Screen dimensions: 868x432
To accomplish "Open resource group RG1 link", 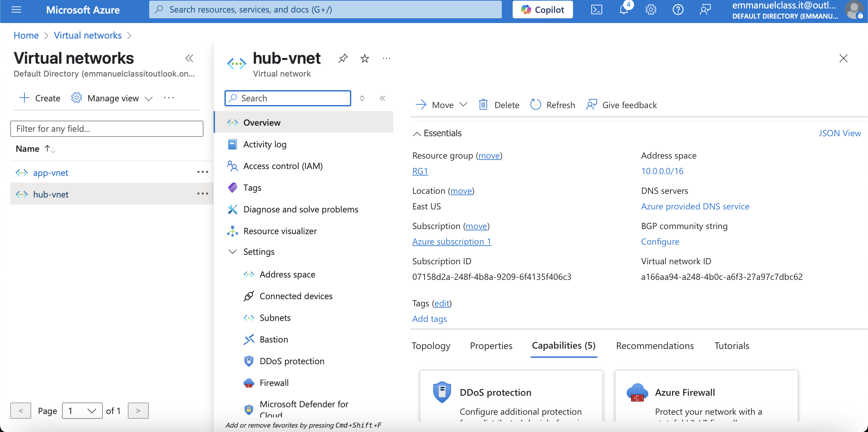I will (420, 171).
